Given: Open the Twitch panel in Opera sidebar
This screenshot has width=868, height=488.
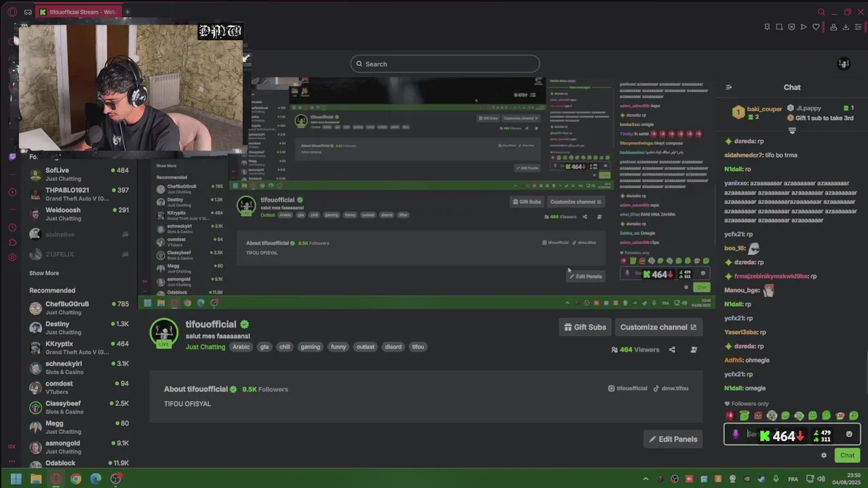Looking at the screenshot, I should (12, 157).
